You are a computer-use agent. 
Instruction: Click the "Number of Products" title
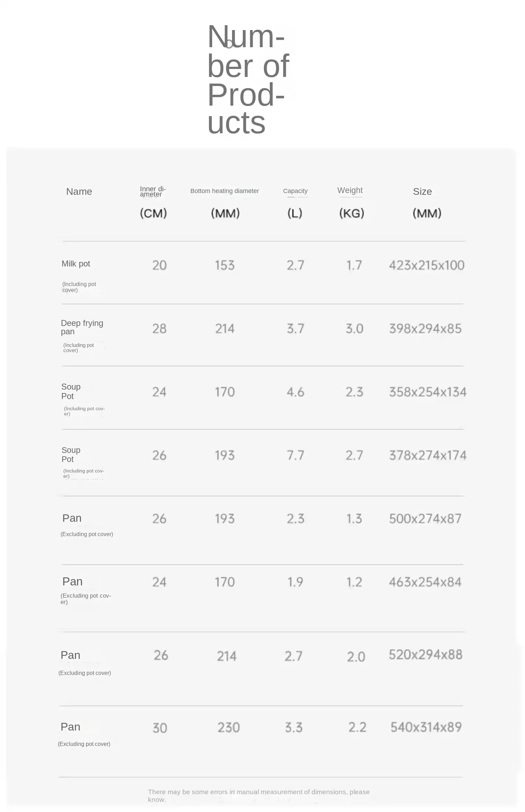248,79
